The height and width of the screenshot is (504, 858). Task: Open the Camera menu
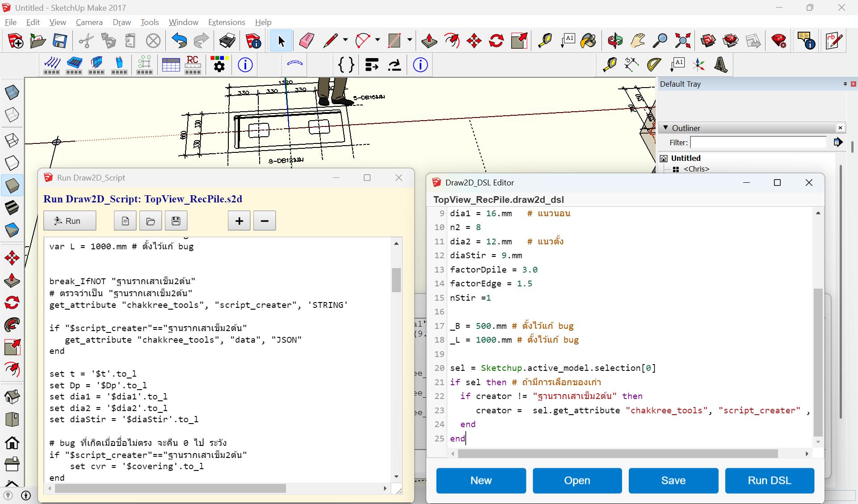pos(89,22)
